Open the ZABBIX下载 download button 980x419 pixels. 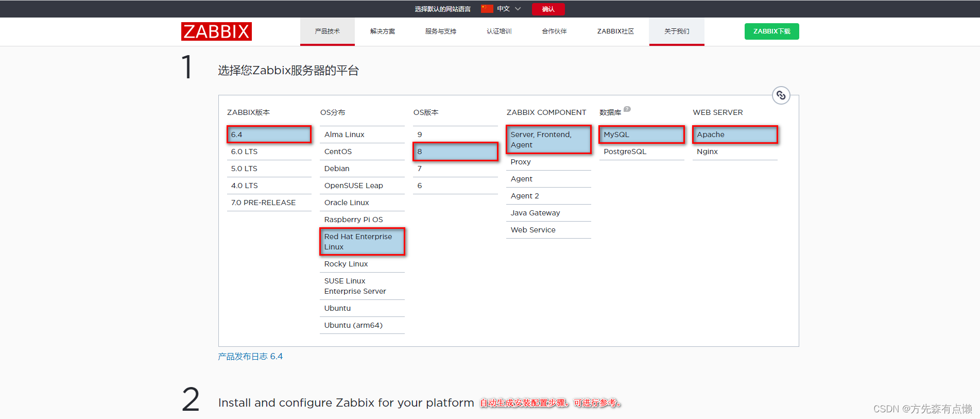tap(771, 31)
